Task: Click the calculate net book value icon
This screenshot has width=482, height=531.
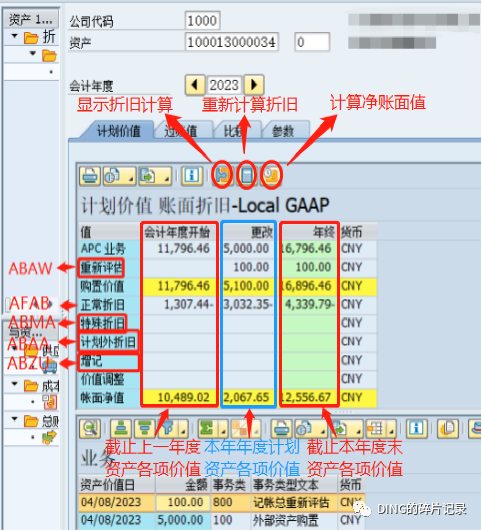Action: [271, 176]
